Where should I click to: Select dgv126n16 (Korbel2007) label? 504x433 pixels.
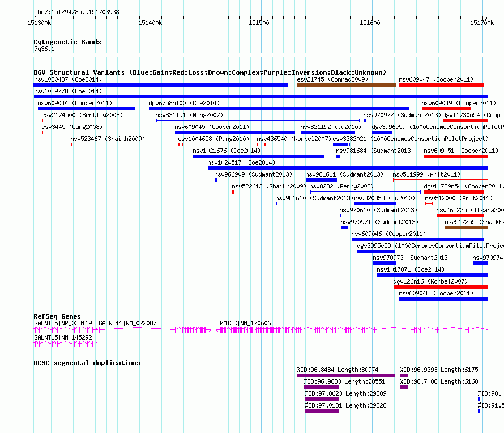point(430,281)
